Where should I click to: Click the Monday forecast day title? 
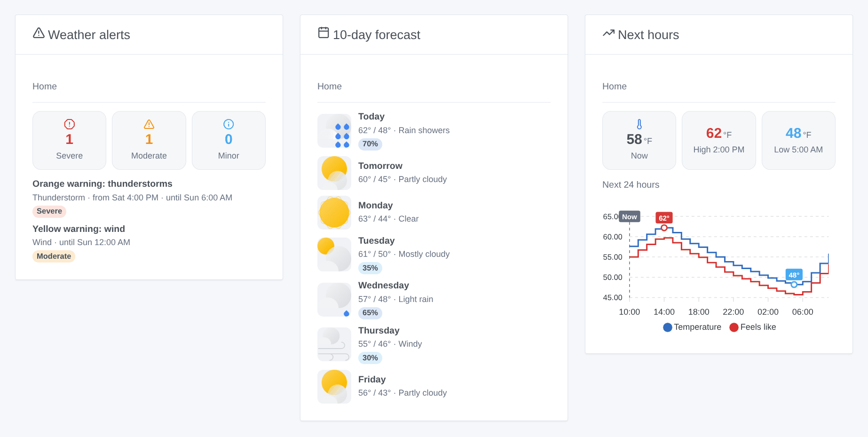(375, 206)
